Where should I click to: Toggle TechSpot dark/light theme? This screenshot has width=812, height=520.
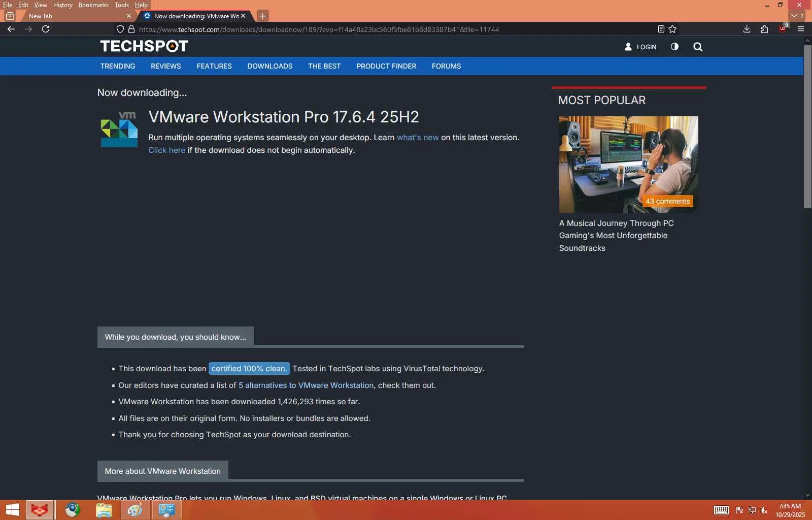pyautogui.click(x=674, y=47)
